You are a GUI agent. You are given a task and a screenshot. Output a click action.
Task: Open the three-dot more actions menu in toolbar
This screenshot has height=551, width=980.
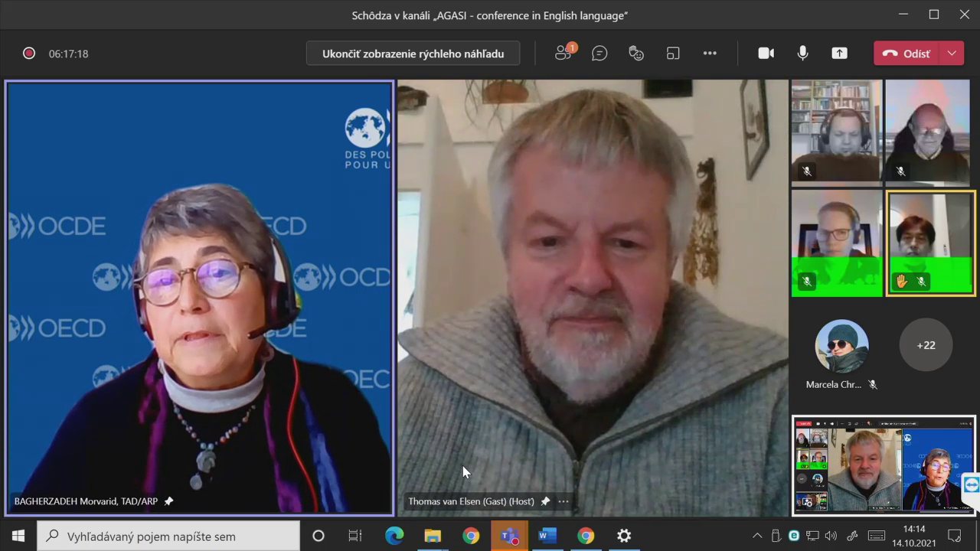pyautogui.click(x=710, y=53)
